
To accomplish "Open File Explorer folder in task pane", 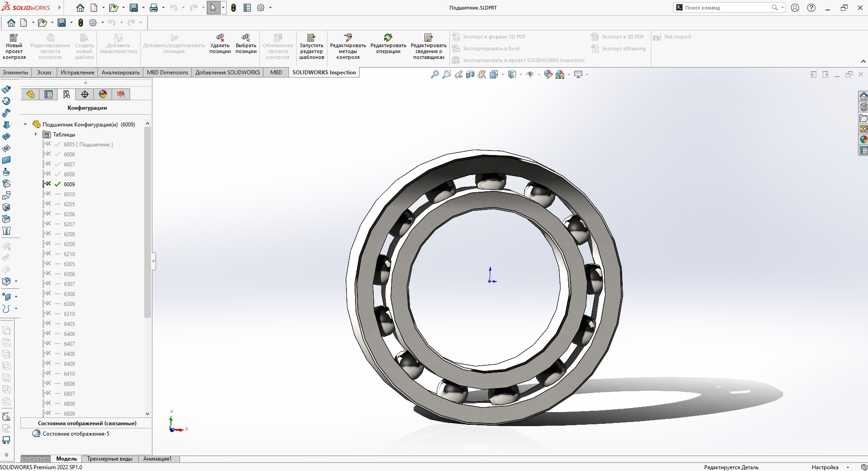I will pyautogui.click(x=863, y=118).
